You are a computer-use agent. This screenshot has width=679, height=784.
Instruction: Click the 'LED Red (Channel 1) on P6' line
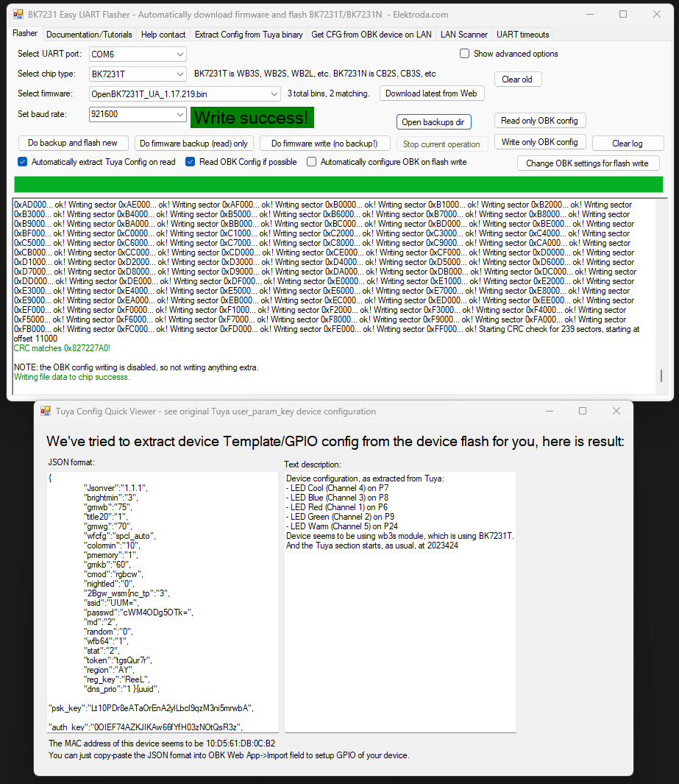click(337, 507)
